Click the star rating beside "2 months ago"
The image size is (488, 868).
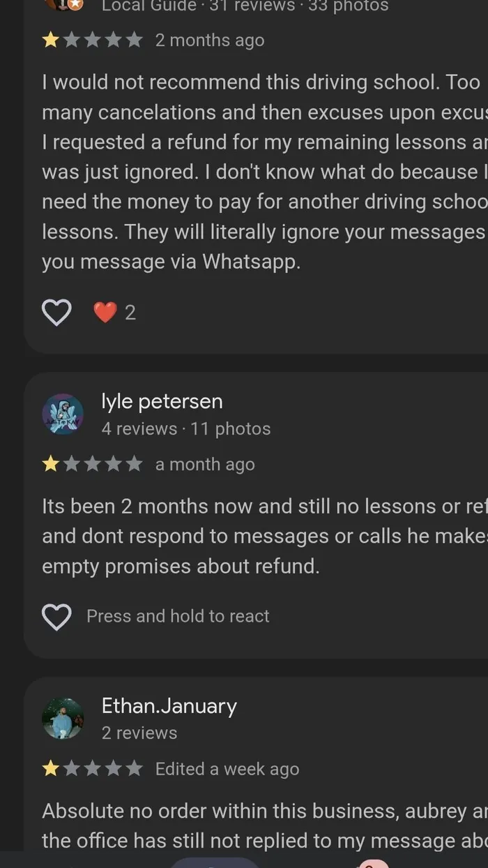click(x=92, y=40)
